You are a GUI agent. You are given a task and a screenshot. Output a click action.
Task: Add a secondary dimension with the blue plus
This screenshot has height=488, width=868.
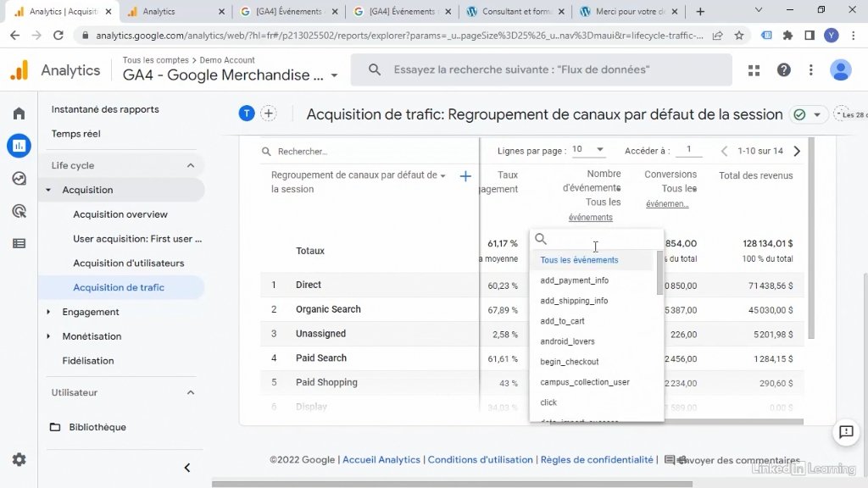pyautogui.click(x=465, y=176)
